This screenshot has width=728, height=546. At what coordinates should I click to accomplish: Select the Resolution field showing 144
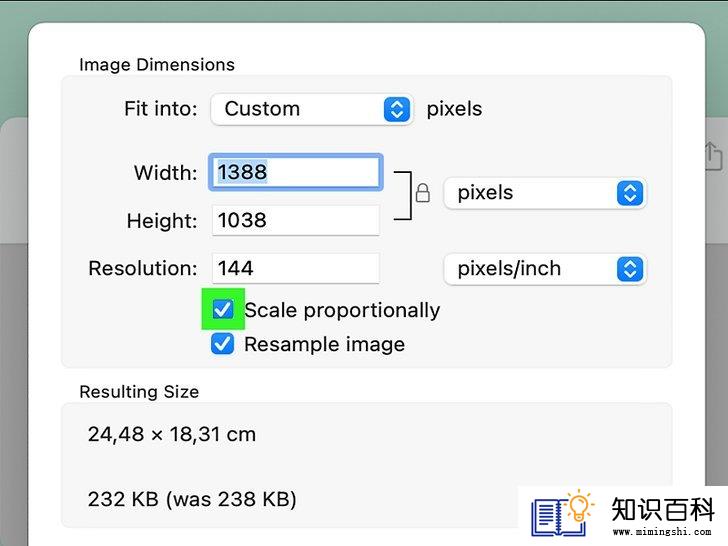pyautogui.click(x=295, y=268)
